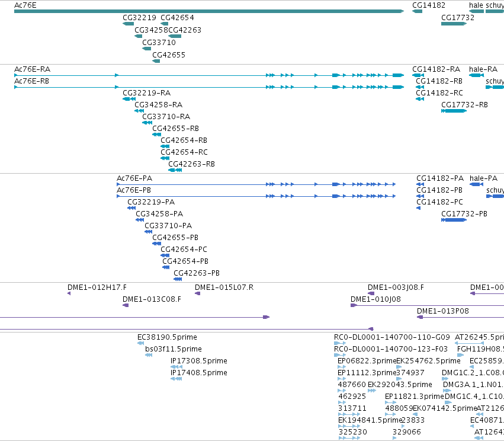This screenshot has height=441, width=504.
Task: Click the CG14182-PB protein label
Action: pyautogui.click(x=439, y=190)
